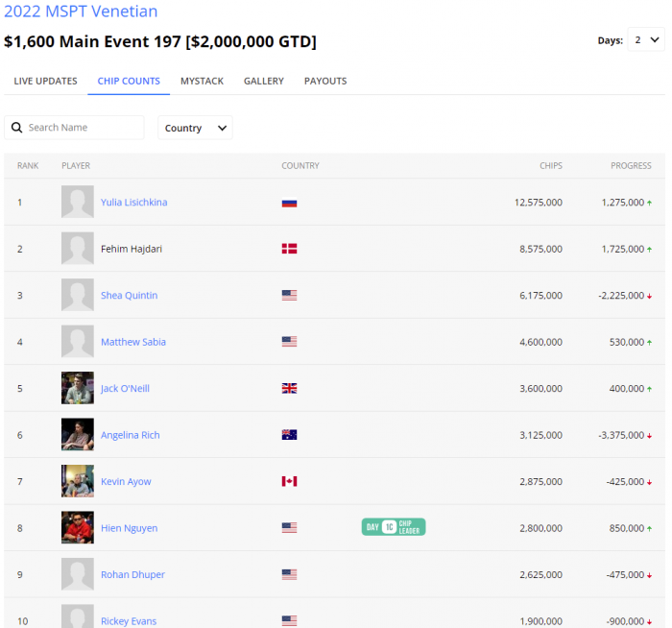
Task: Open the Gallery tab
Action: (x=264, y=81)
